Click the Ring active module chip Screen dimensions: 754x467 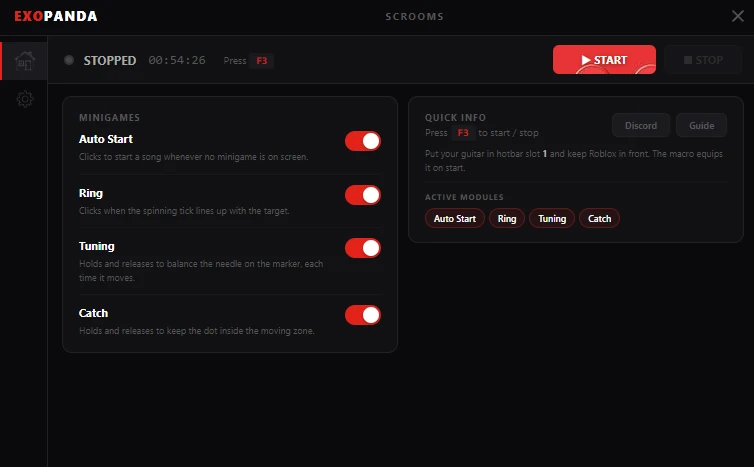tap(506, 218)
